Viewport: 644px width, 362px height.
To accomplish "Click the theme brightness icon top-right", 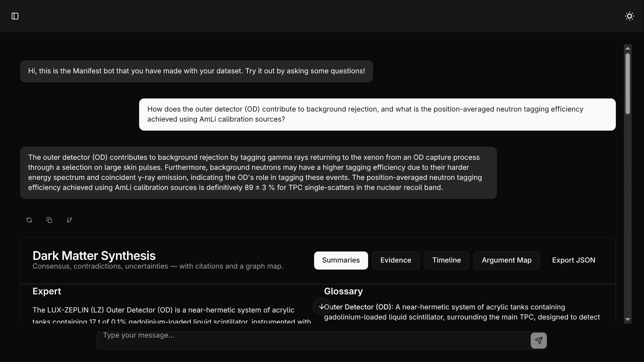I will (x=630, y=16).
